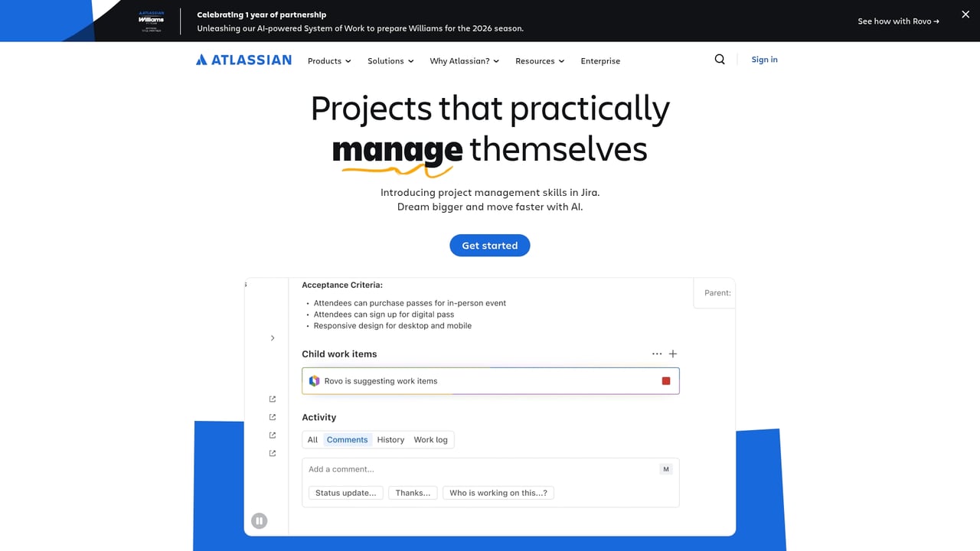Click the first external-link icon in the sidebar
Viewport: 980px width, 551px height.
[x=272, y=399]
